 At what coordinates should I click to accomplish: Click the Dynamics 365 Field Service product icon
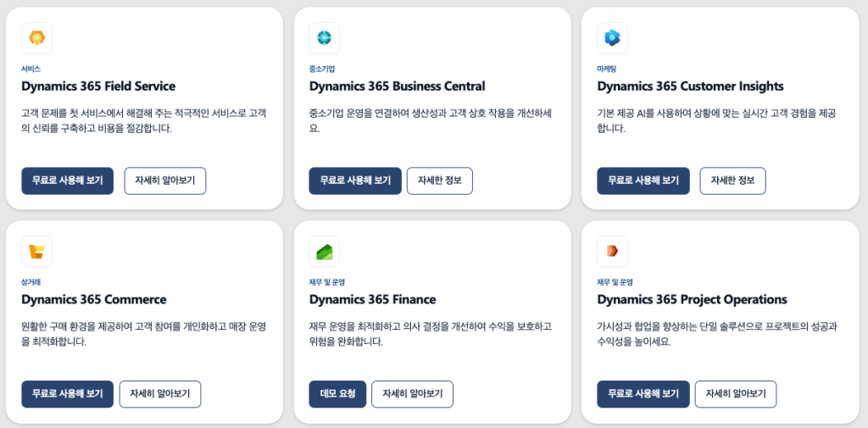click(36, 38)
